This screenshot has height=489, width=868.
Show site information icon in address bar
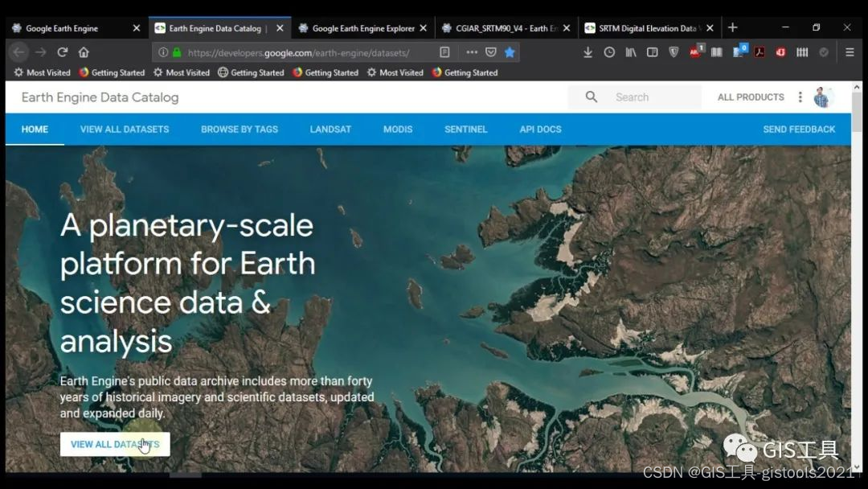tap(163, 52)
